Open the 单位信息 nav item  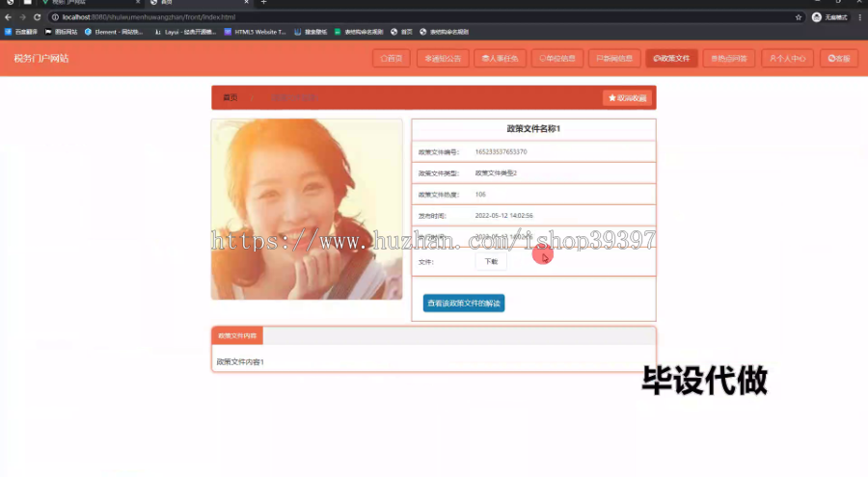(x=557, y=59)
